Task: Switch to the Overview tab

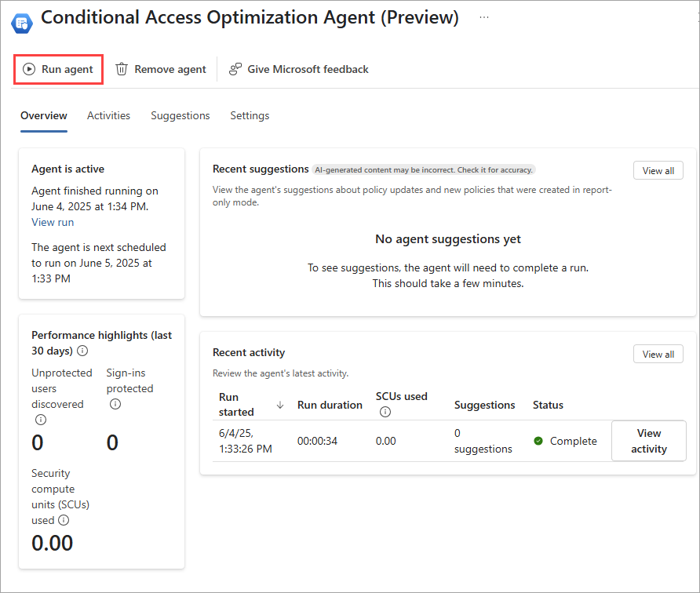Action: point(44,115)
